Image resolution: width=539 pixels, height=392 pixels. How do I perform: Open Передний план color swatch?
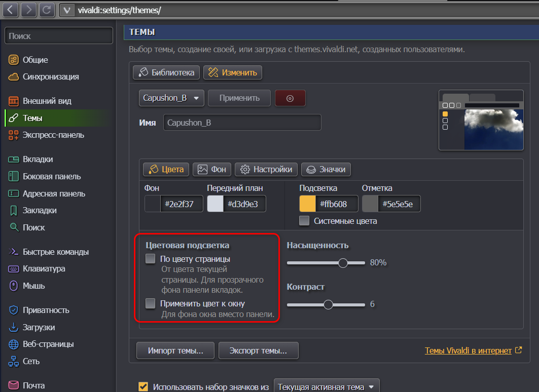pos(215,204)
